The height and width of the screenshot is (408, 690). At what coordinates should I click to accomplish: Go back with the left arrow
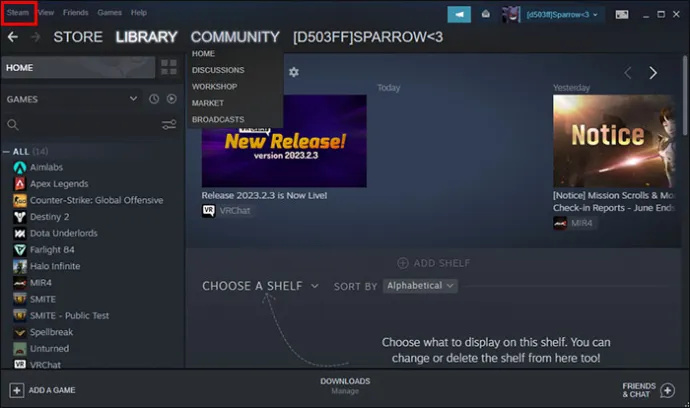pyautogui.click(x=13, y=37)
